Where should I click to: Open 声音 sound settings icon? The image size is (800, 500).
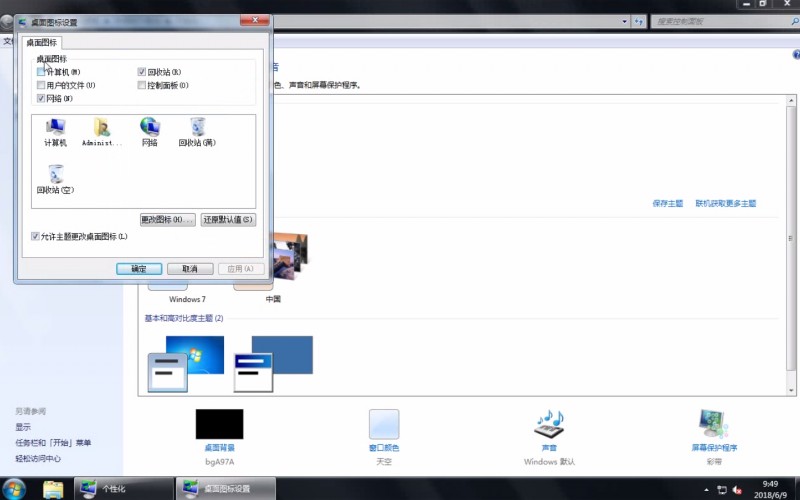coord(549,423)
